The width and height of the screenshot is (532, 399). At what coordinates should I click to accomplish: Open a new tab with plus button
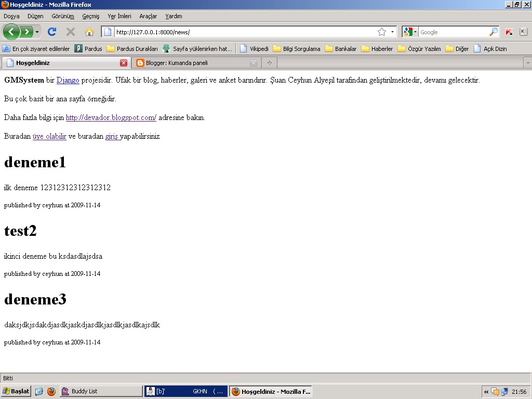[270, 63]
